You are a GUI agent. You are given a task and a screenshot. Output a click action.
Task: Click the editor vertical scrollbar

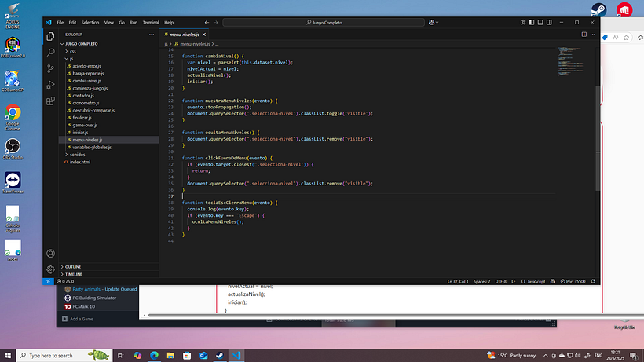click(x=598, y=138)
